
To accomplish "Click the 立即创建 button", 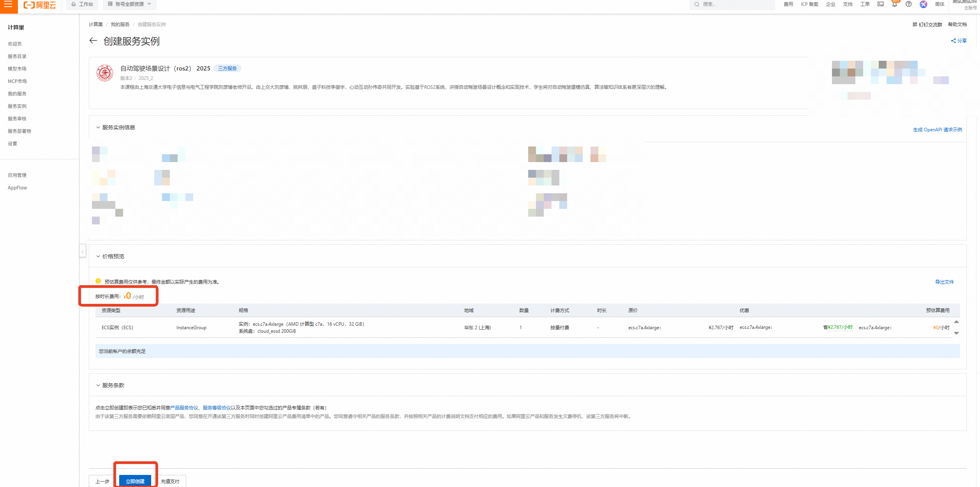I will click(135, 481).
